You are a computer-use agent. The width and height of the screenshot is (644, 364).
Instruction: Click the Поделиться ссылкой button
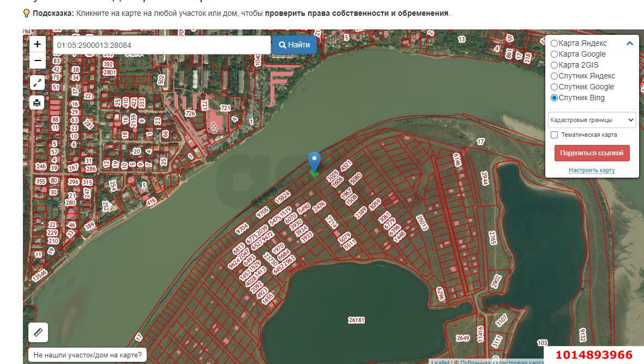click(592, 153)
